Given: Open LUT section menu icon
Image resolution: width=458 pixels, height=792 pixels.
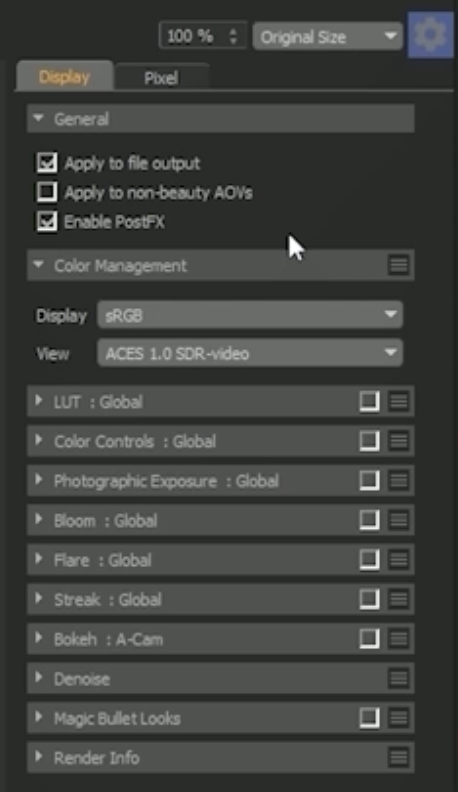Looking at the screenshot, I should click(398, 402).
